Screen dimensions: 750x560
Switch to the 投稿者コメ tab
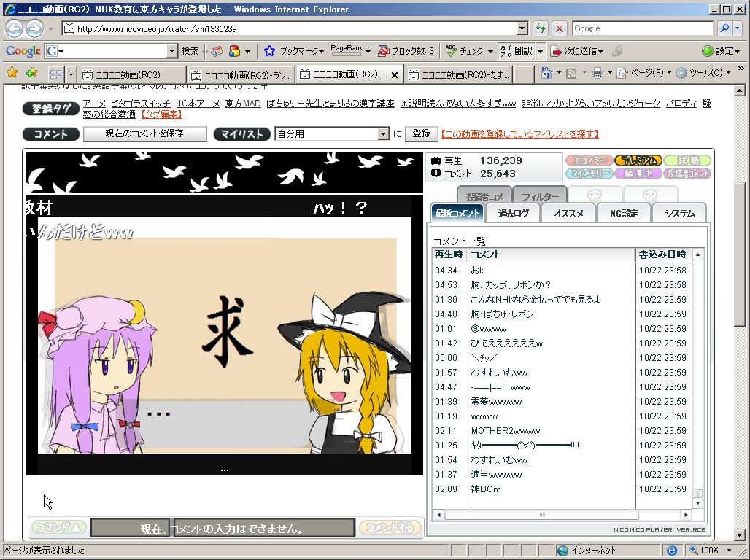[484, 195]
